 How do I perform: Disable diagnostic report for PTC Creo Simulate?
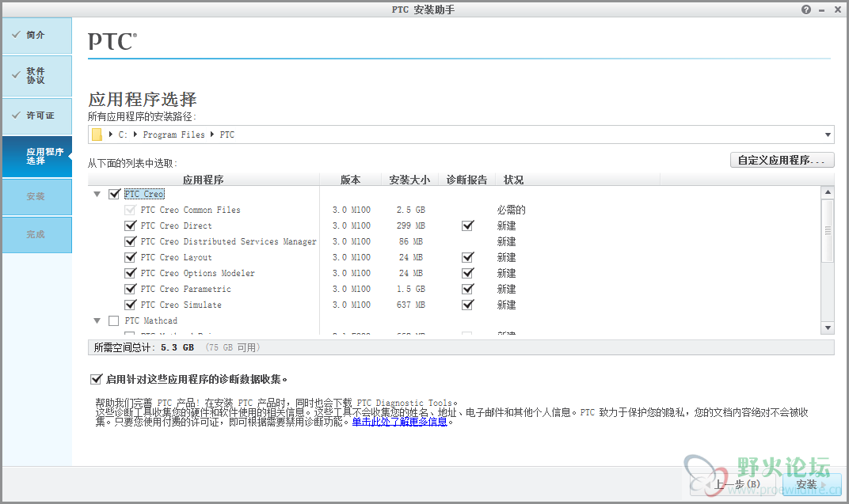[468, 305]
